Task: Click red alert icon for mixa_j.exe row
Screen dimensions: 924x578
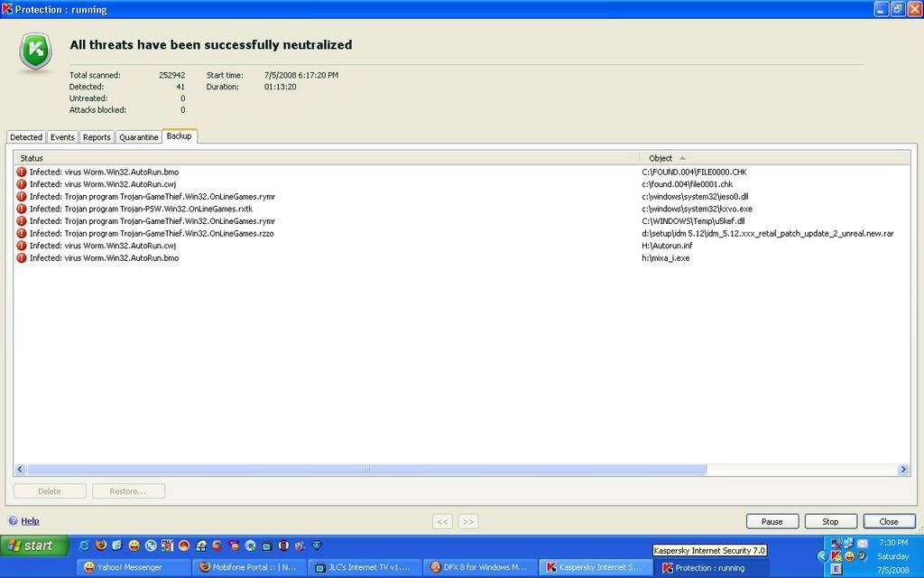Action: click(22, 257)
